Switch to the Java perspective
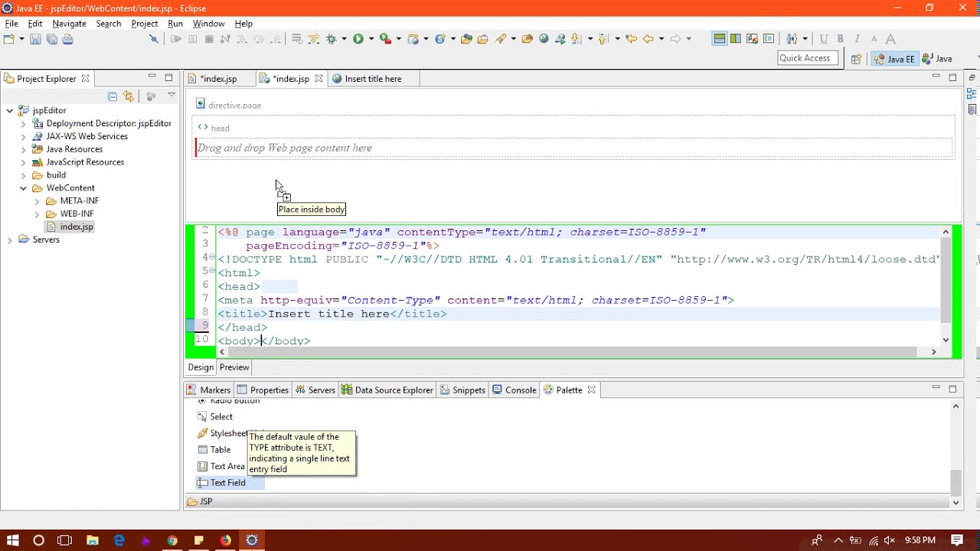This screenshot has height=551, width=980. coord(938,59)
